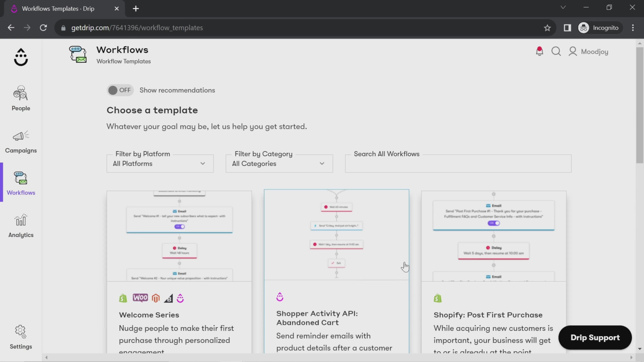Select Workflow Templates menu item
The width and height of the screenshot is (644, 362).
pyautogui.click(x=123, y=61)
